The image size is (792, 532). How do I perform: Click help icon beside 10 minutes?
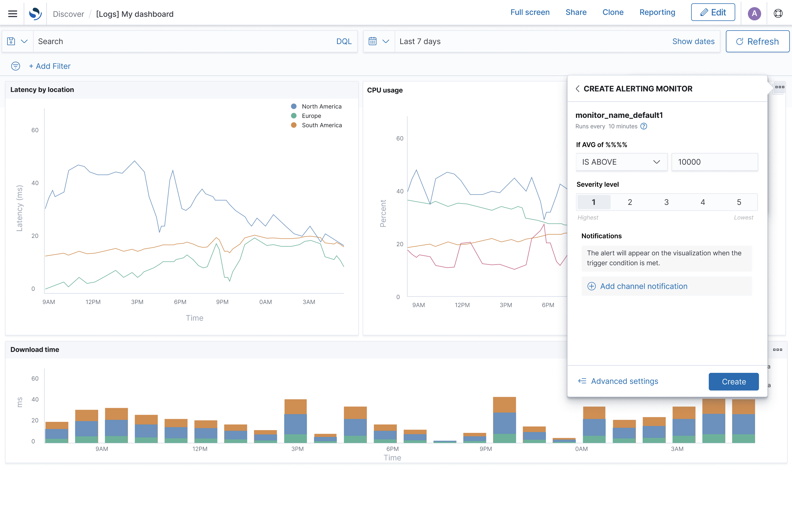[x=644, y=126]
